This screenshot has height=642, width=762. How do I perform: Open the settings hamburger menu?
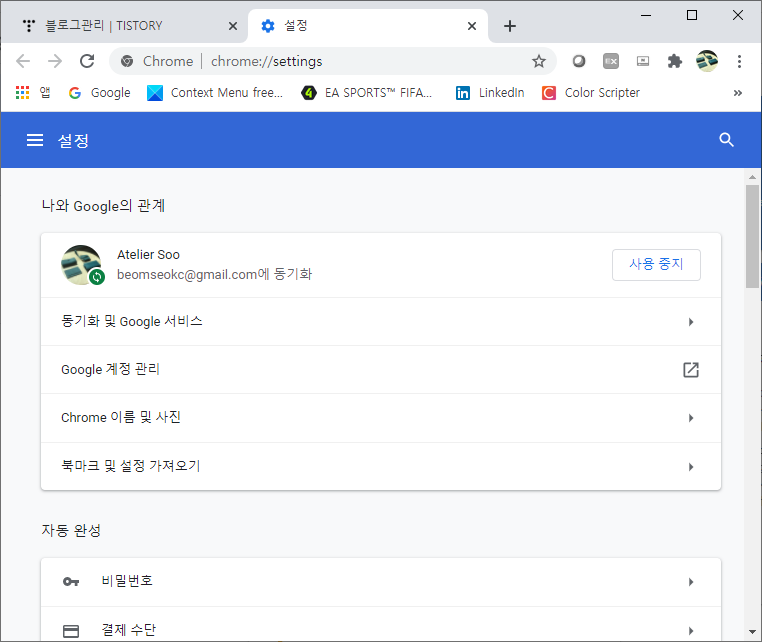coord(35,140)
